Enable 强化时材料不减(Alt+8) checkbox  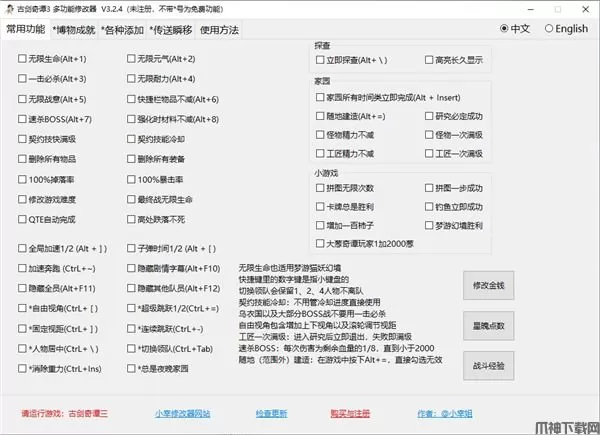[131, 119]
